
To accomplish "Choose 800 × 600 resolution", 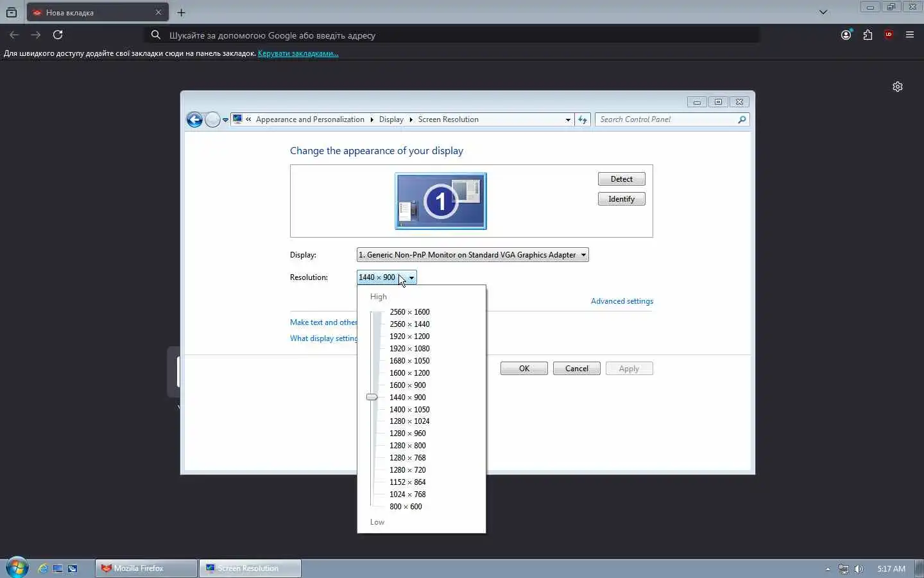I will point(406,507).
